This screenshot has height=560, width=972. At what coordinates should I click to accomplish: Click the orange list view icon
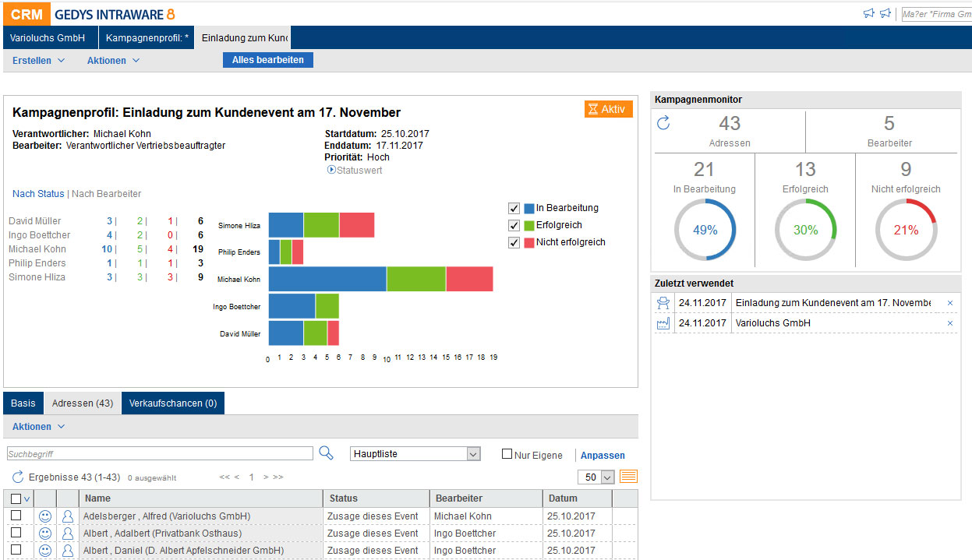tap(628, 477)
